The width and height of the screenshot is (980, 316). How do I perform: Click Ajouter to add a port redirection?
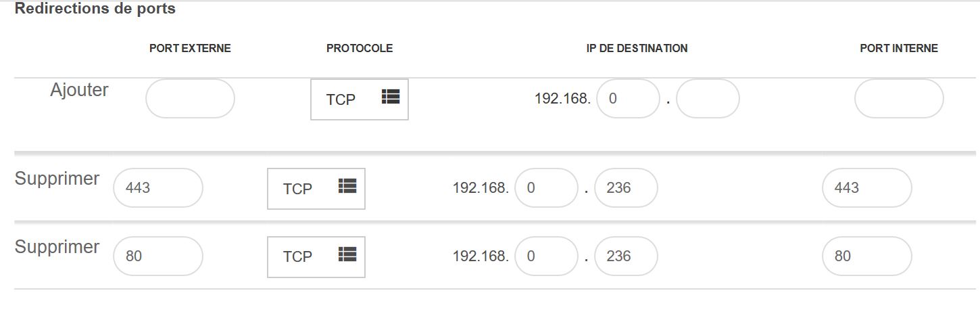pyautogui.click(x=79, y=90)
